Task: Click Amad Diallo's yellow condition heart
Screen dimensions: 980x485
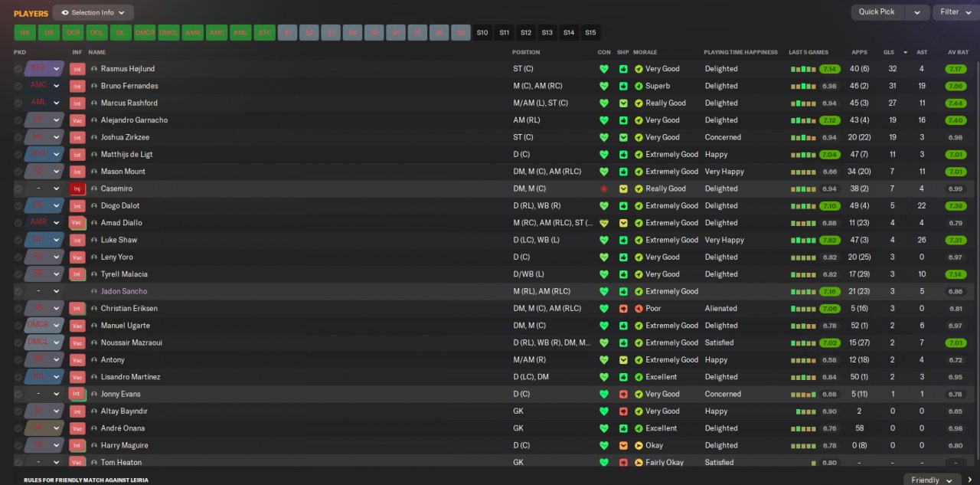Action: pyautogui.click(x=604, y=223)
